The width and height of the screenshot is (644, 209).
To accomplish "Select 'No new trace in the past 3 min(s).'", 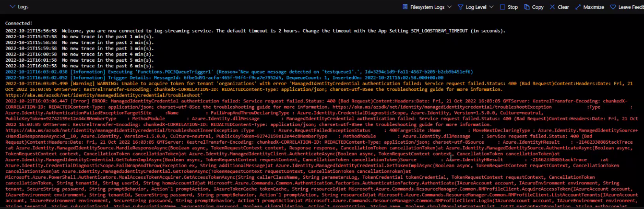I will click(x=108, y=48).
